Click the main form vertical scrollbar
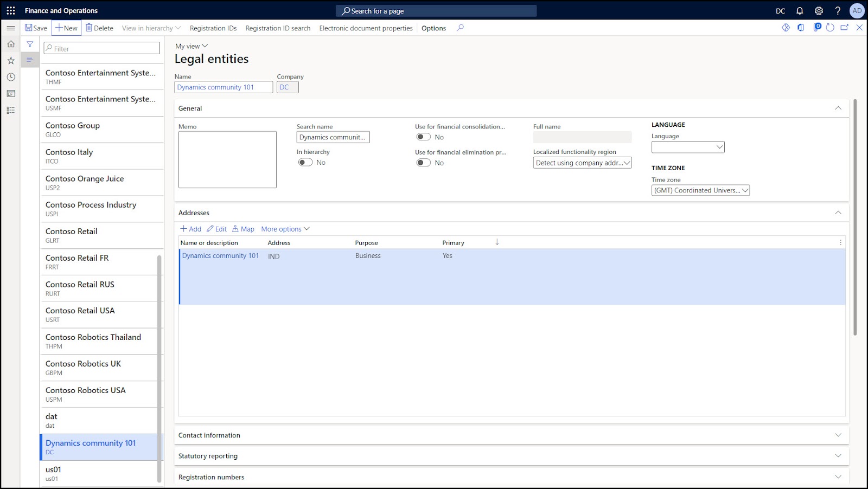Image resolution: width=868 pixels, height=489 pixels. coord(855,217)
